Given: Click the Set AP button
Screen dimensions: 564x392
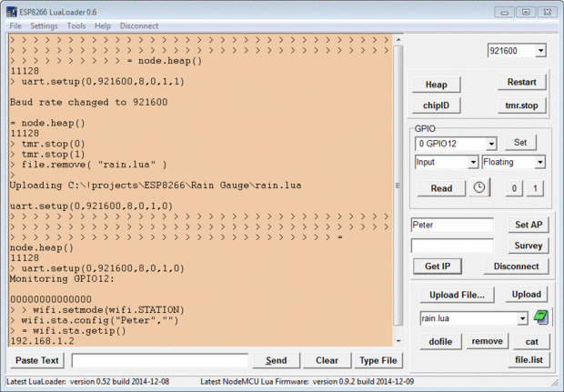Looking at the screenshot, I should click(529, 225).
